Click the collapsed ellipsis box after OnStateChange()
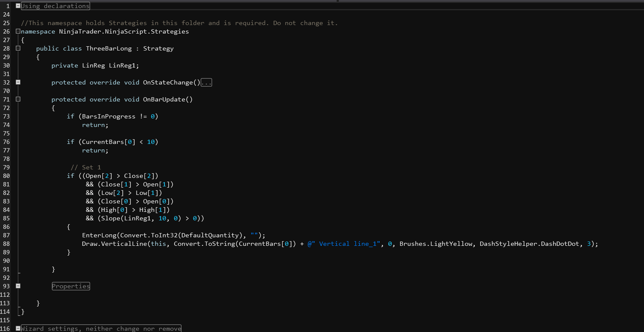Image resolution: width=644 pixels, height=332 pixels. point(206,82)
